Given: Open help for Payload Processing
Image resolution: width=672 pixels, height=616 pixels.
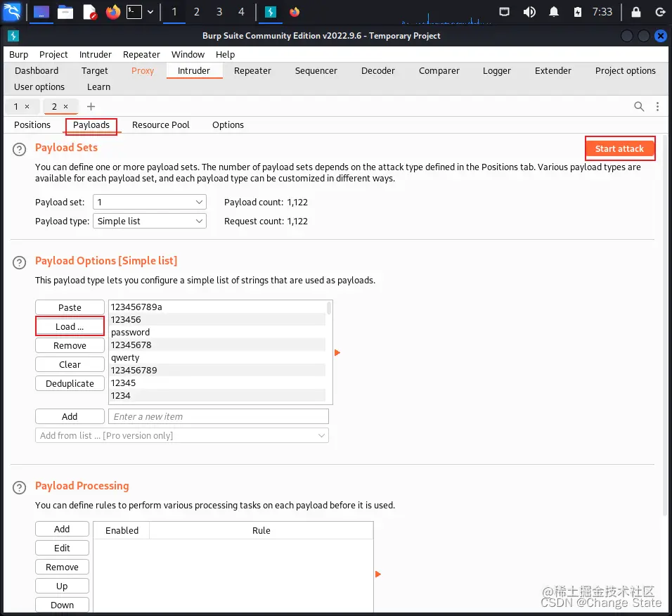Looking at the screenshot, I should click(x=19, y=487).
